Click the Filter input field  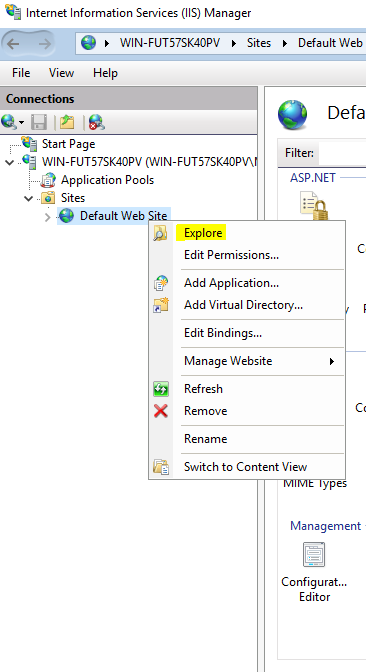coord(342,153)
